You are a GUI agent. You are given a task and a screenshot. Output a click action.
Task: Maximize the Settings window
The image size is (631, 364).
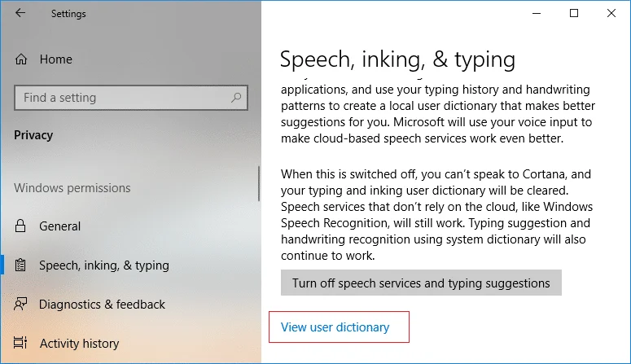point(574,13)
